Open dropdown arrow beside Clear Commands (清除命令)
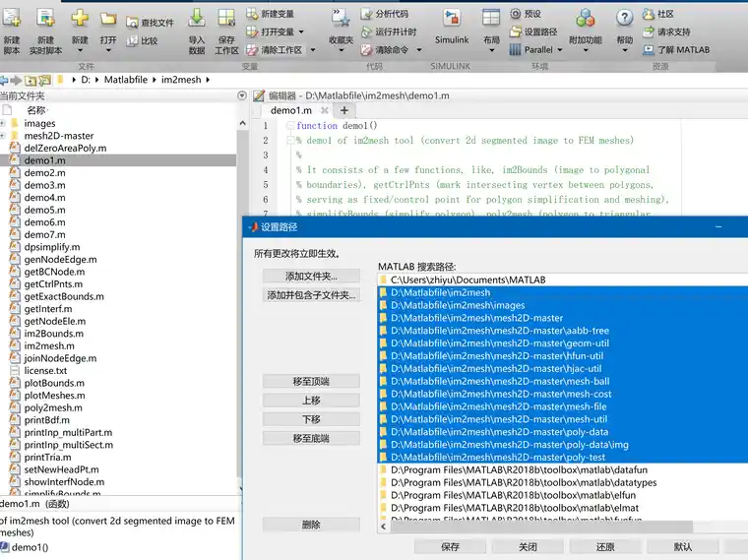This screenshot has height=560, width=748. [x=419, y=49]
